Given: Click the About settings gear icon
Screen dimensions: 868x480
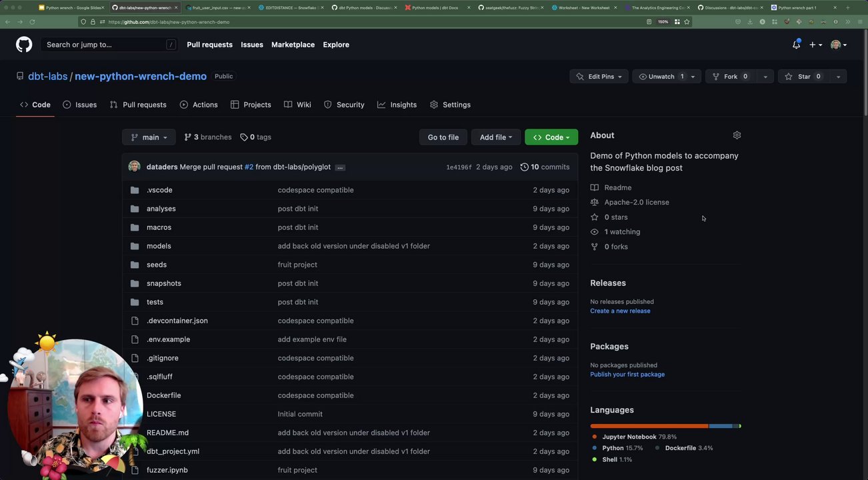Looking at the screenshot, I should pyautogui.click(x=737, y=135).
